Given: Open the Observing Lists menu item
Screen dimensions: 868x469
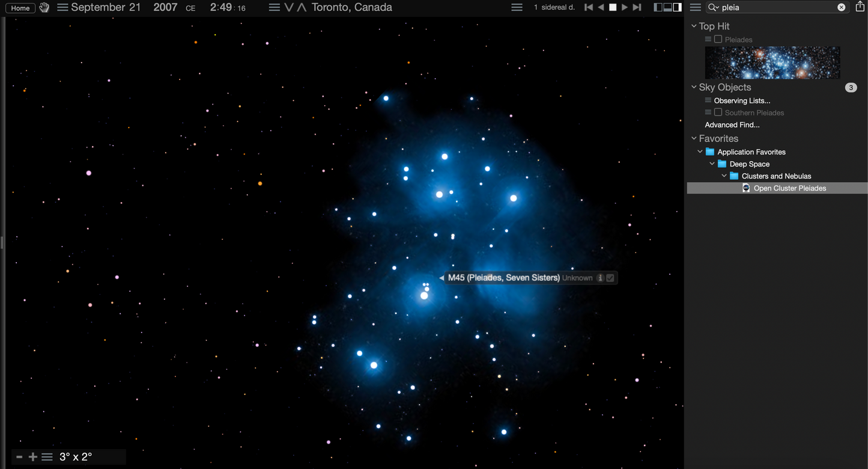Looking at the screenshot, I should (742, 100).
